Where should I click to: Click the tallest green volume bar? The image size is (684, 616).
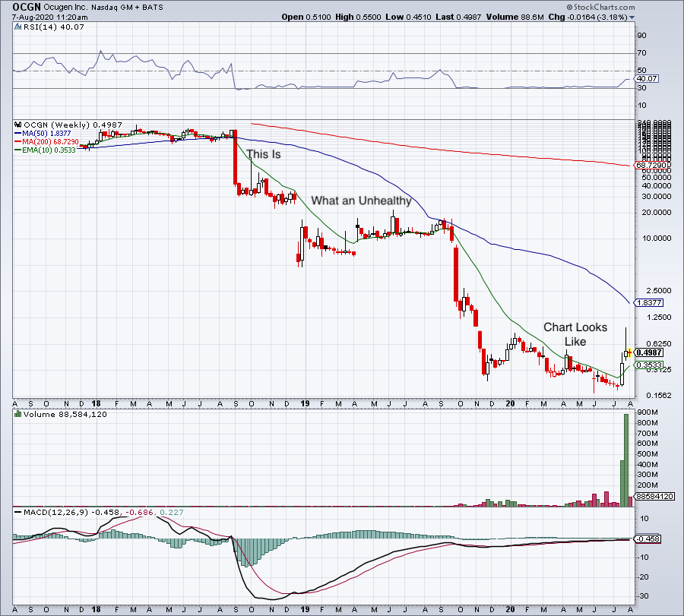[x=626, y=460]
